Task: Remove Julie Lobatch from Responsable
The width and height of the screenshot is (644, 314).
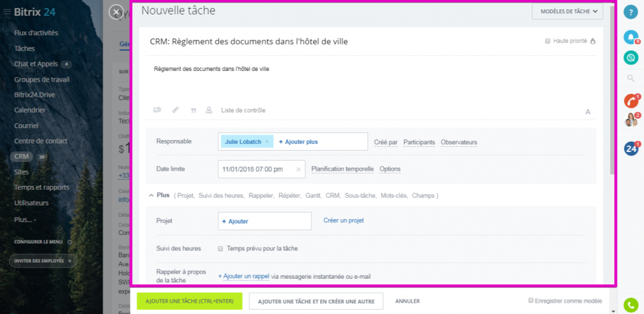Action: 267,141
